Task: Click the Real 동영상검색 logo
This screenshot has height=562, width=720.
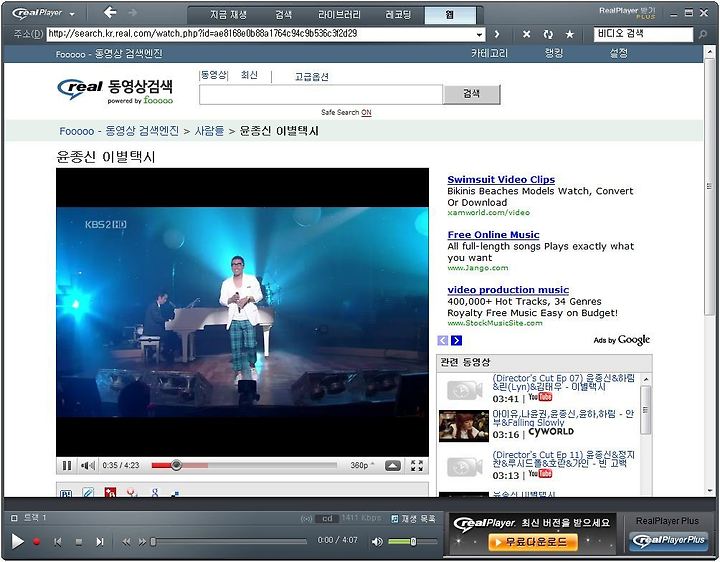Action: (115, 91)
